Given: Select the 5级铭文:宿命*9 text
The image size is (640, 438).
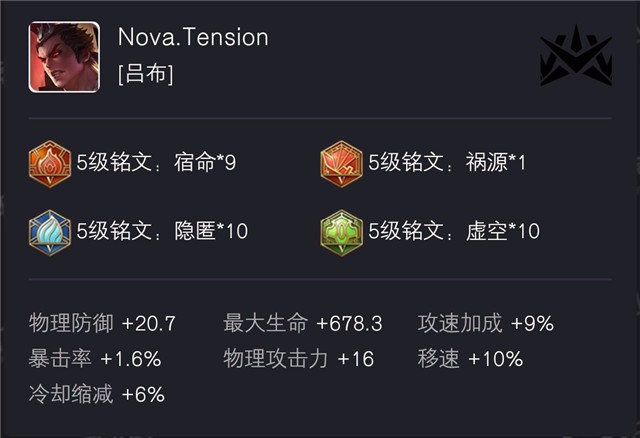Looking at the screenshot, I should 156,162.
